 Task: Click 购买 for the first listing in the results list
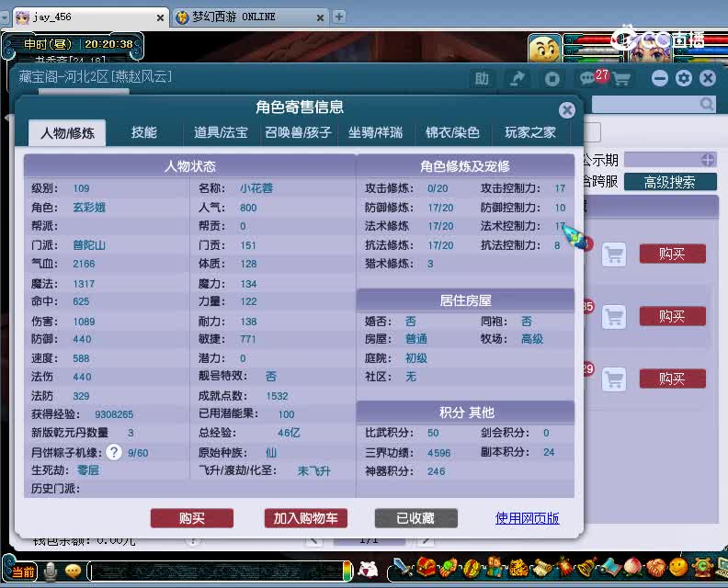click(x=672, y=254)
